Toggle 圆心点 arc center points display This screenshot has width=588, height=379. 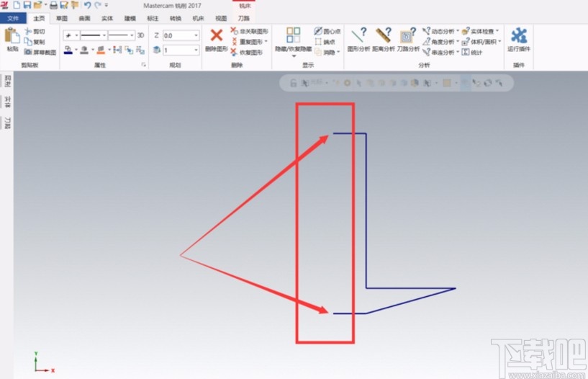pos(327,31)
